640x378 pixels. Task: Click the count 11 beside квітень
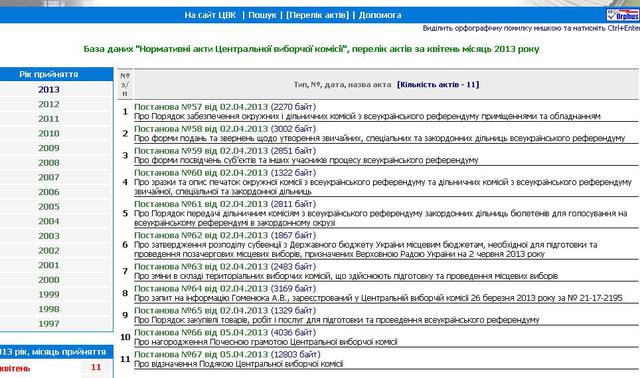[x=96, y=367]
